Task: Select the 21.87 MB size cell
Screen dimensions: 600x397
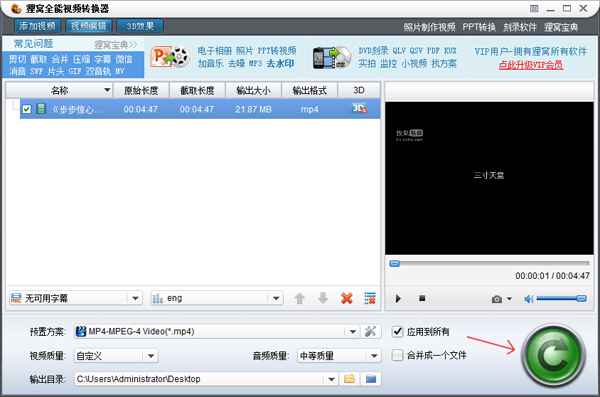Action: click(x=253, y=109)
